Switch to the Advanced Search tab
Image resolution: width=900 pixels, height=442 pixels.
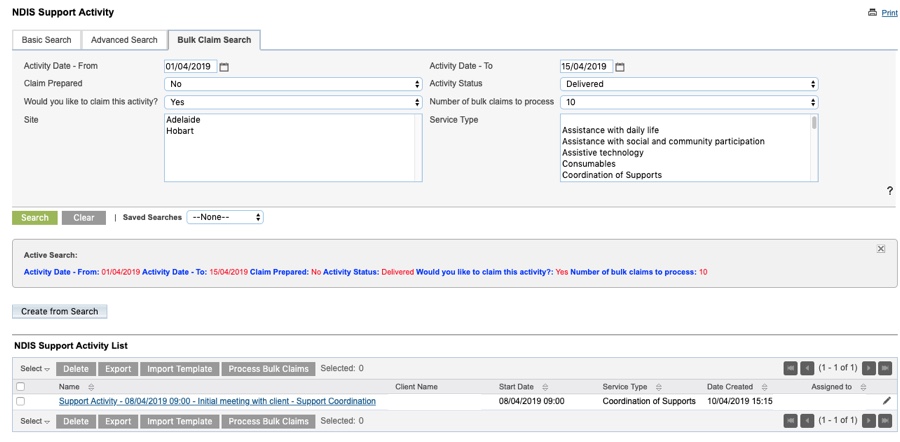(x=124, y=40)
